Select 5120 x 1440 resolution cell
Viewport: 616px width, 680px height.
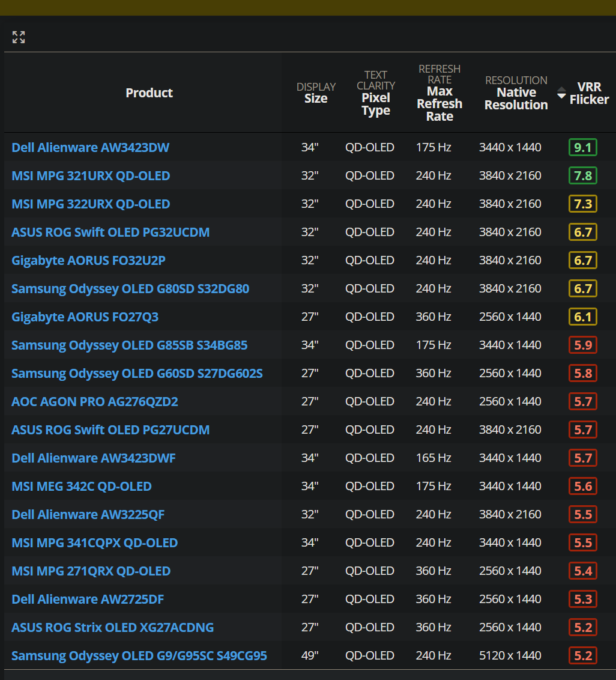pos(510,656)
